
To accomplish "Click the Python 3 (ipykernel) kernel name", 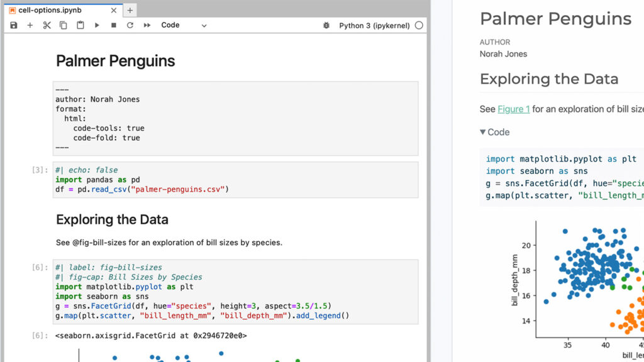I will (x=374, y=26).
